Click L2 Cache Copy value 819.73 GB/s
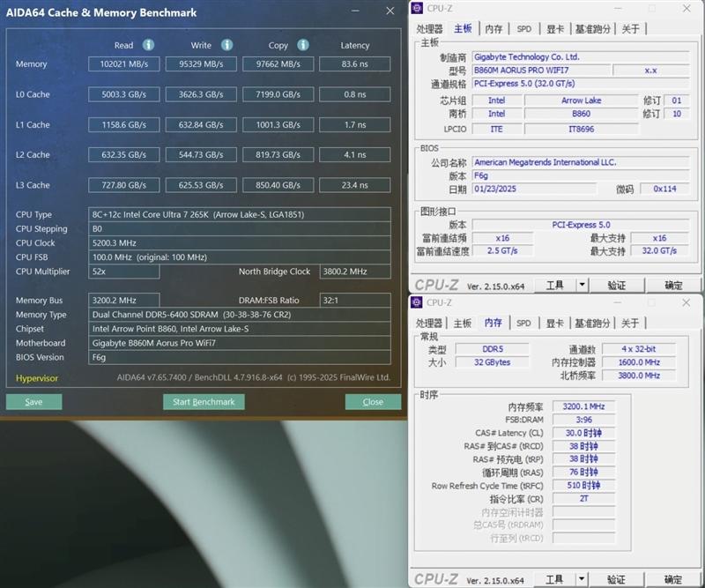 click(278, 155)
